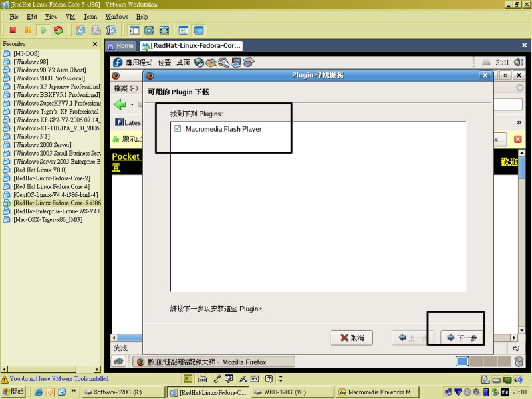Switch to the Home tab
Image resolution: width=532 pixels, height=399 pixels.
[x=121, y=46]
